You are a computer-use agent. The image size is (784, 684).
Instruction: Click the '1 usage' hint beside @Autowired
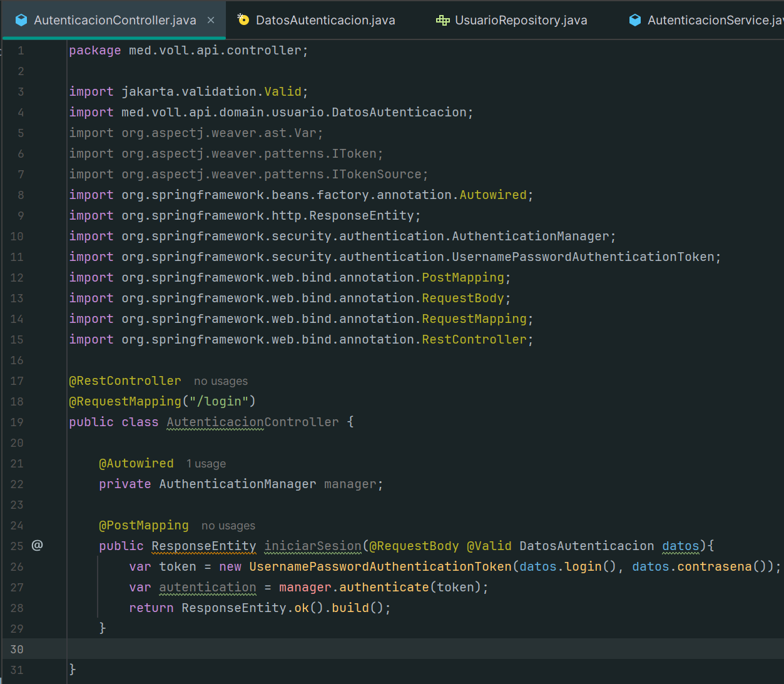pyautogui.click(x=206, y=464)
